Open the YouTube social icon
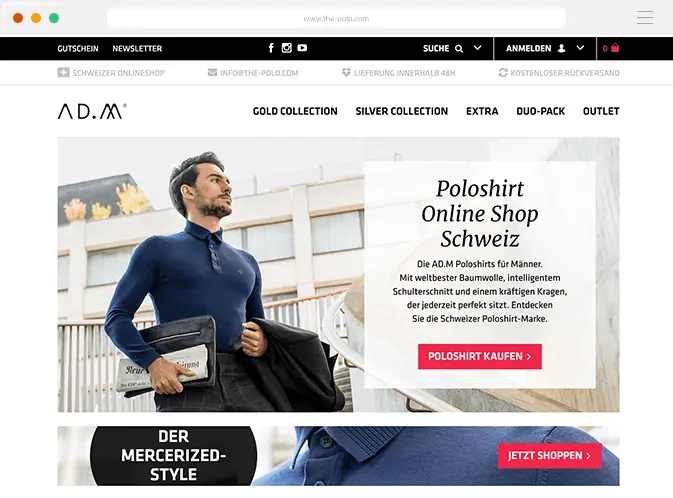Screen dimensions: 673x498 click(x=302, y=48)
